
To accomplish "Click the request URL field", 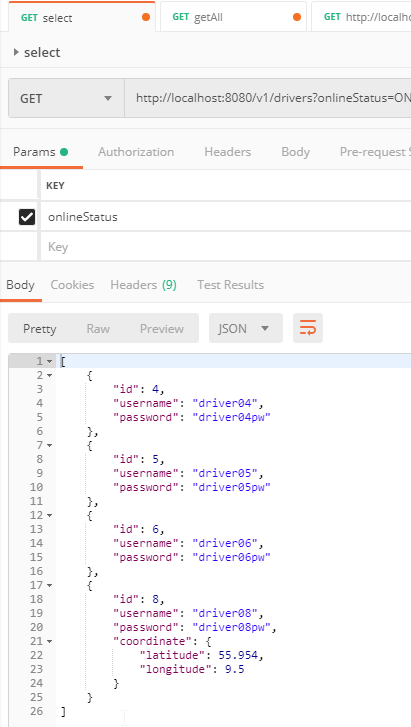I will pos(268,98).
